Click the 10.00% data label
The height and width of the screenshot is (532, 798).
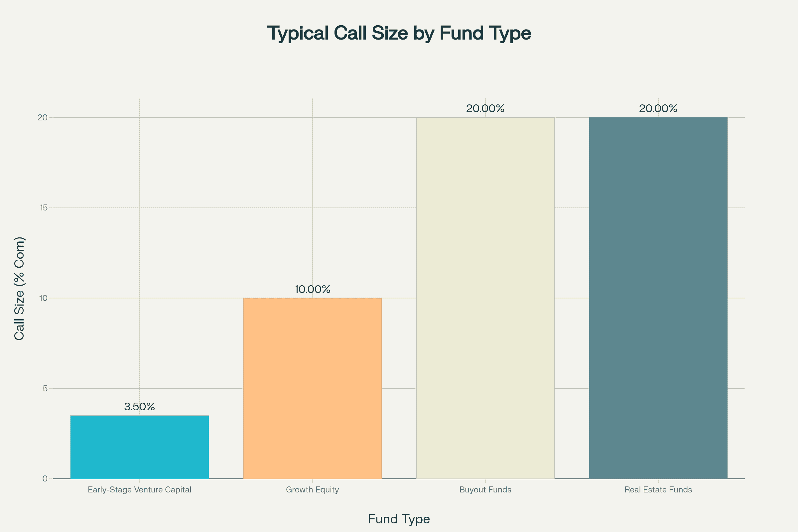(312, 289)
